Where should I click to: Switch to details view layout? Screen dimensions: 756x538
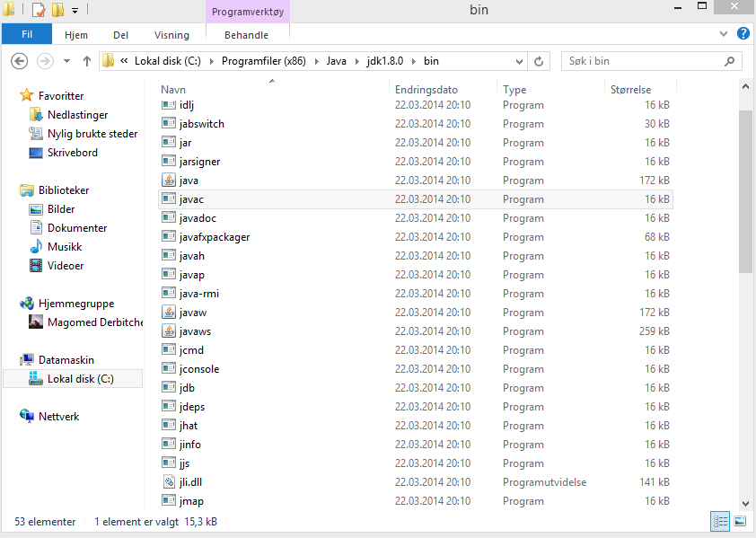click(x=720, y=522)
